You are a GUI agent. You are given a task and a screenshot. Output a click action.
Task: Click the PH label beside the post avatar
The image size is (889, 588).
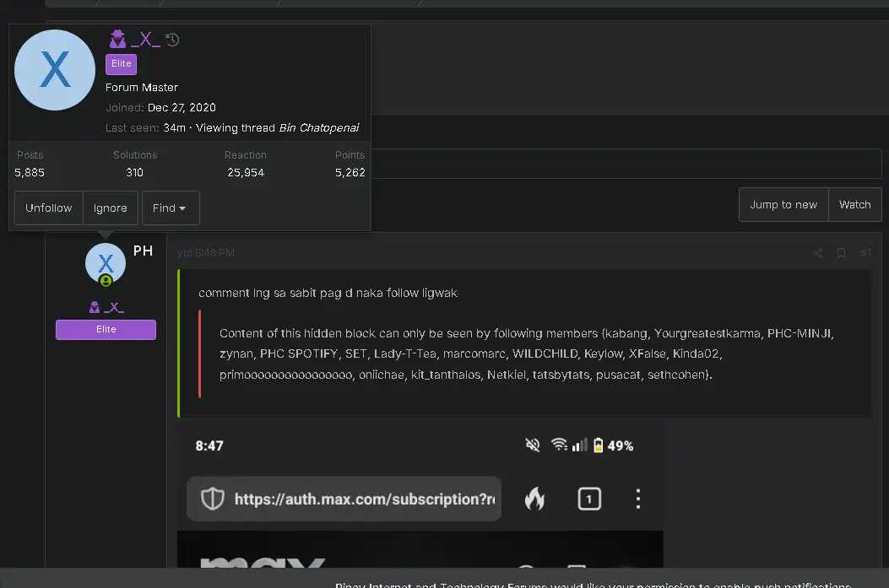click(143, 251)
